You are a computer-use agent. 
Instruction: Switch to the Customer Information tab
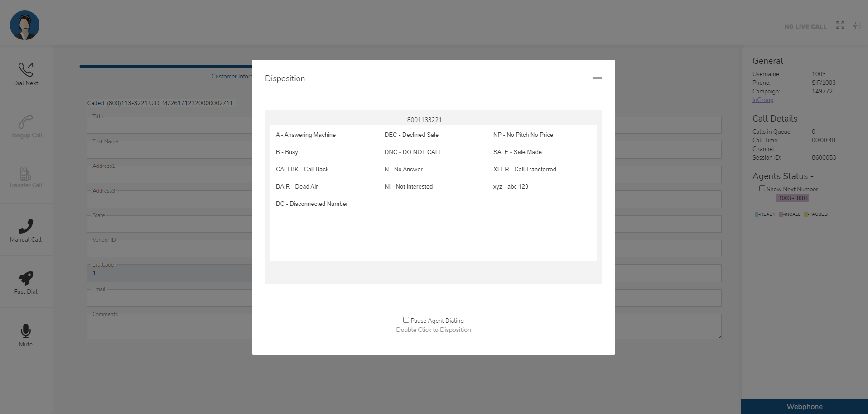click(231, 76)
